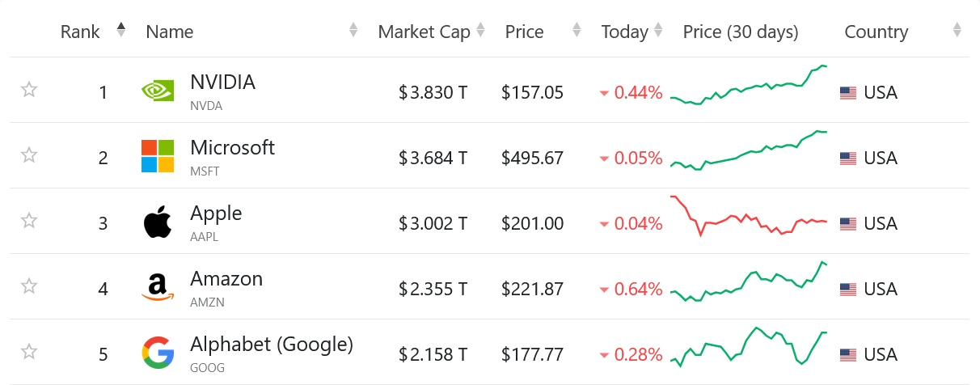Open the Alphabet (Google) company link

click(272, 345)
